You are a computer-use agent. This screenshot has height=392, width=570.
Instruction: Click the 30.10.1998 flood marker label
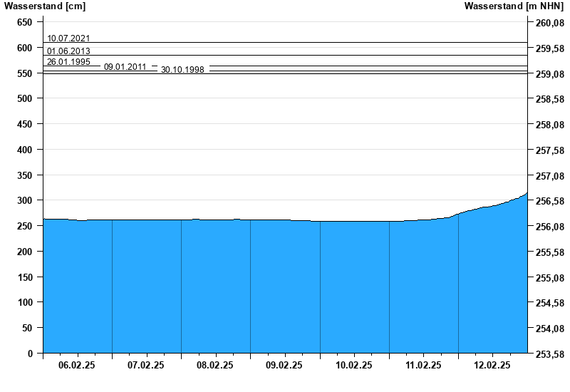182,70
